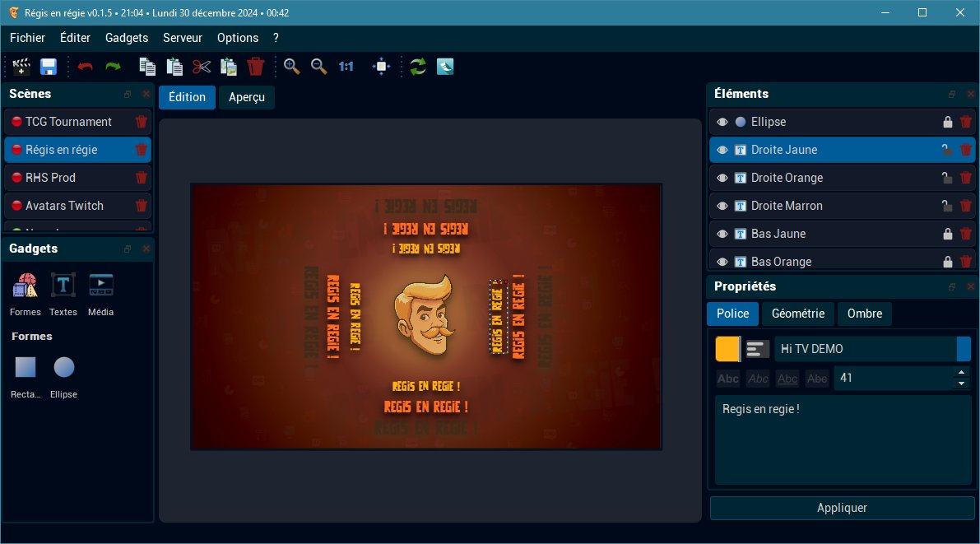Toggle visibility of Droite Jaune element
980x544 pixels.
pyautogui.click(x=722, y=150)
